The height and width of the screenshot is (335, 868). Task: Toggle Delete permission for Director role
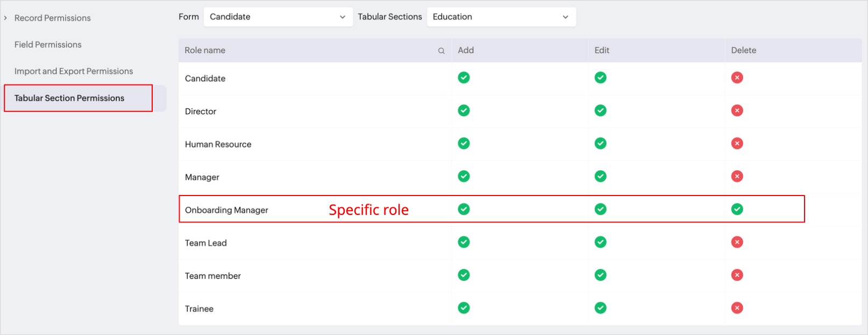point(737,110)
